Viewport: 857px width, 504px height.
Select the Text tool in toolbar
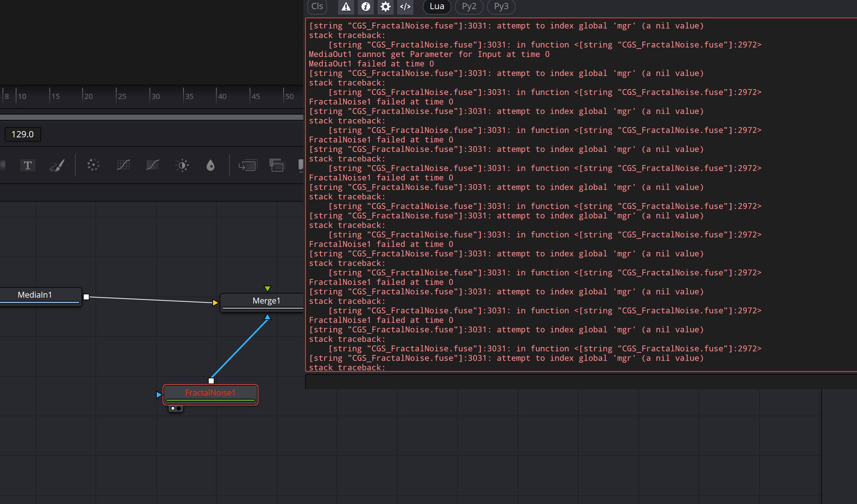pos(28,164)
